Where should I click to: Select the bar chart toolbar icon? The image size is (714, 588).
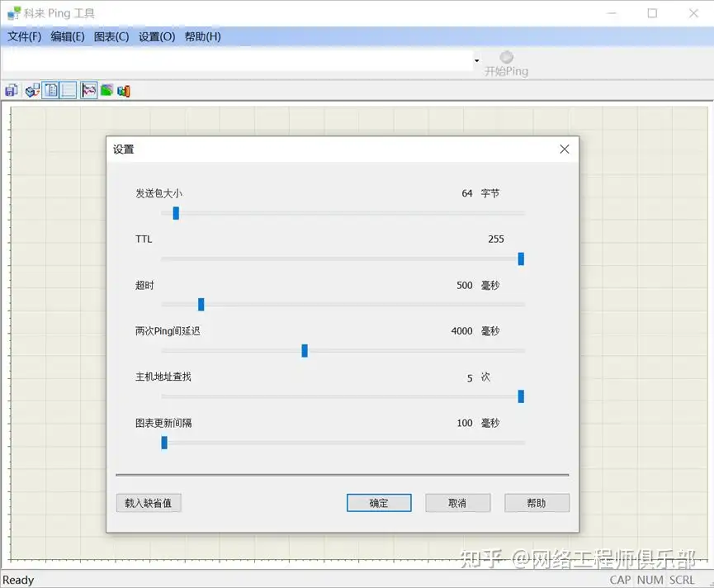[x=124, y=90]
